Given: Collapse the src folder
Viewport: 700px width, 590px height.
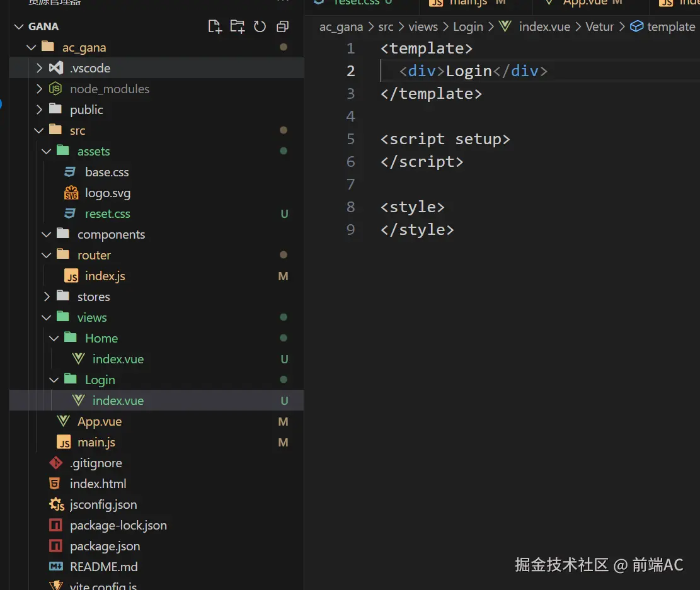Looking at the screenshot, I should [x=77, y=131].
